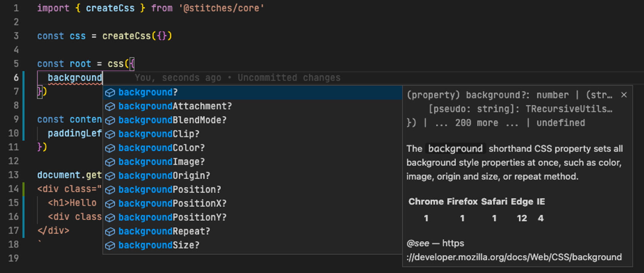Click the property icon beside backgroundOrigin

pyautogui.click(x=110, y=176)
